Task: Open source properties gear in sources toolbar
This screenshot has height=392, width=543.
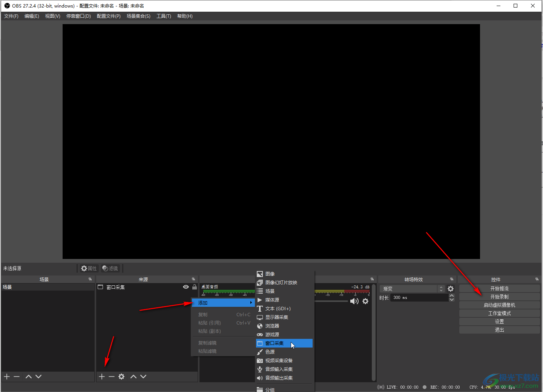Action: click(121, 377)
